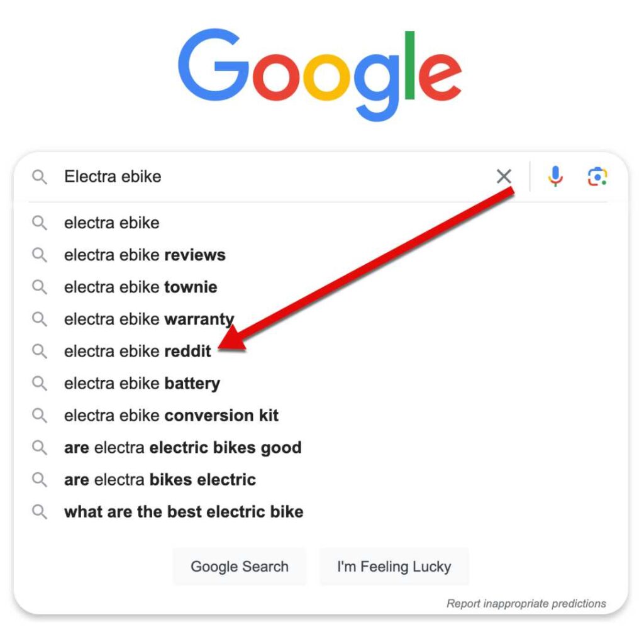Pick 'what are the best electric bike' suggestion
This screenshot has width=644, height=644.
[x=184, y=511]
